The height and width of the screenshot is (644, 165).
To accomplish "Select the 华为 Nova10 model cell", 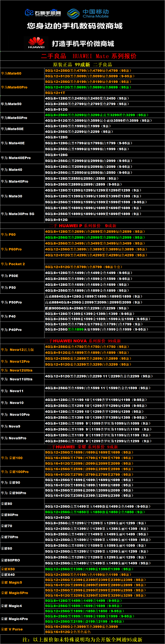I will click(x=22, y=403).
